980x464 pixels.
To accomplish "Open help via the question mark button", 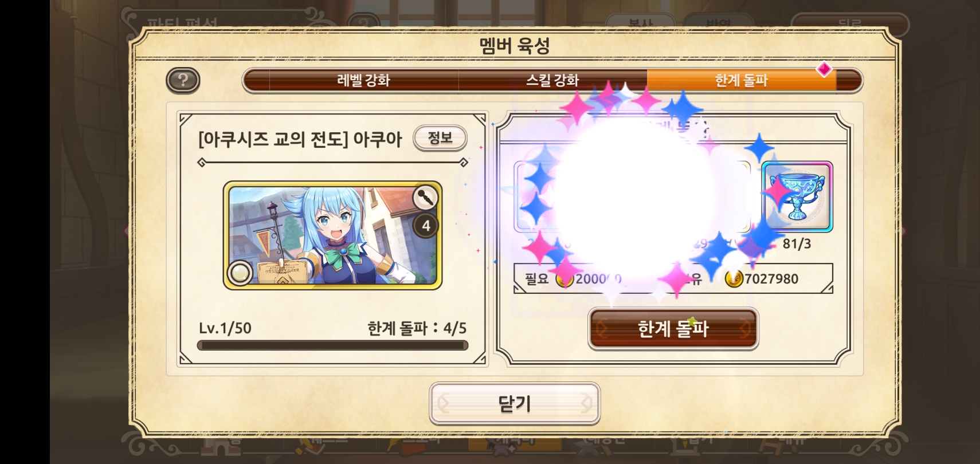I will click(x=183, y=80).
